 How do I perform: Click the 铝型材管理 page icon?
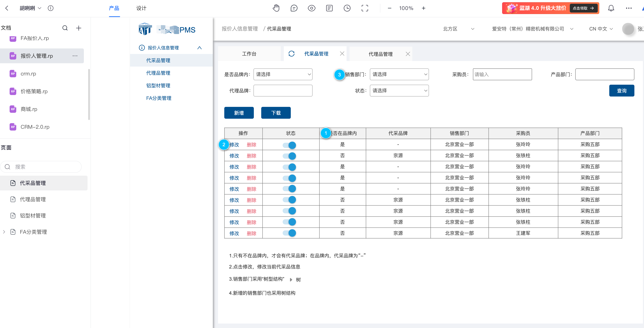coord(13,215)
